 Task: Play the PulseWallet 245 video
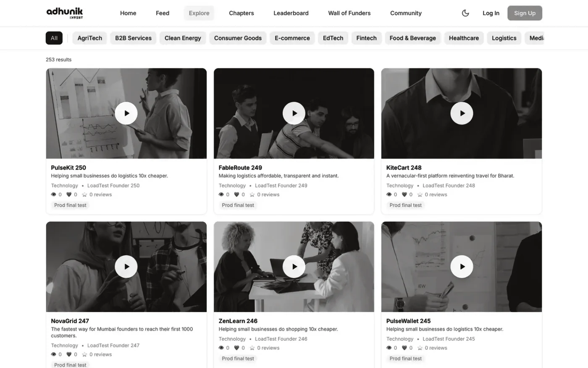coord(462,267)
